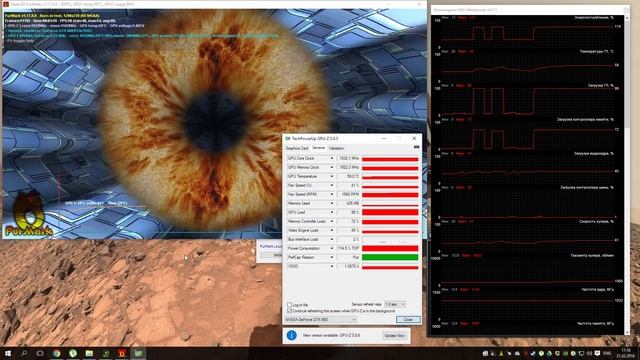Click the 114.5 % TDP value
This screenshot has height=360, width=640.
(348, 248)
